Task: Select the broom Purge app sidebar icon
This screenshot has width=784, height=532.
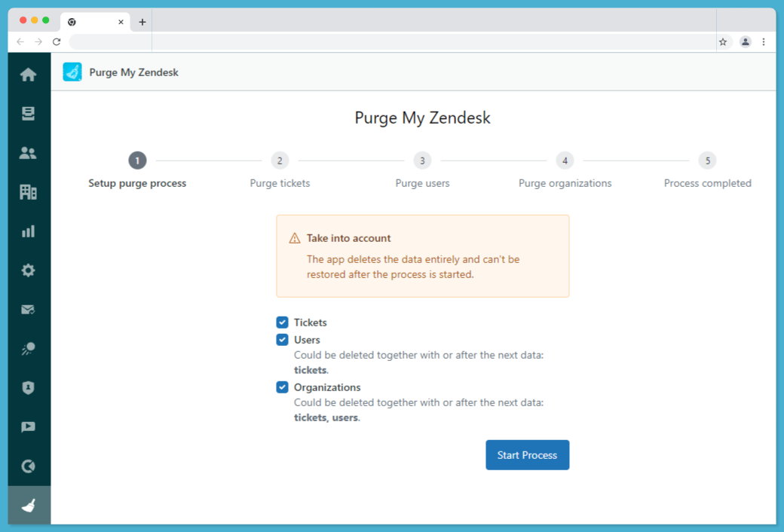Action: coord(29,505)
